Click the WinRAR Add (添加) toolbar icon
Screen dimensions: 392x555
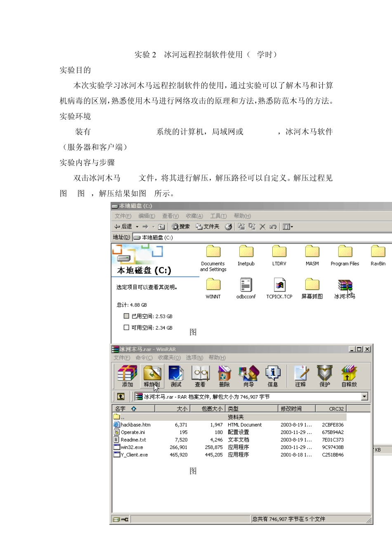pos(128,376)
